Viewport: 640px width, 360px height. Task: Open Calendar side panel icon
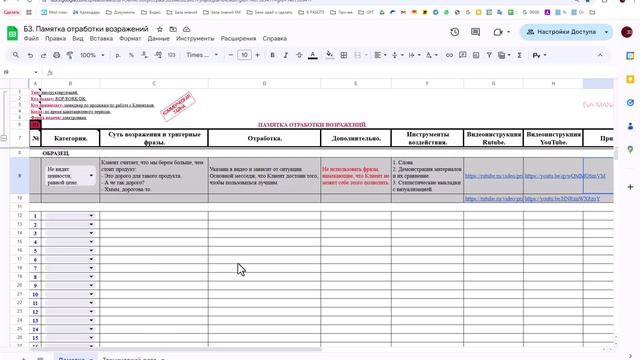[x=630, y=56]
